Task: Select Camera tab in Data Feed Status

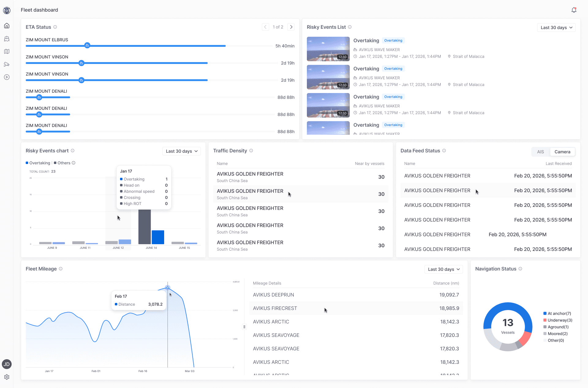Action: coord(562,152)
